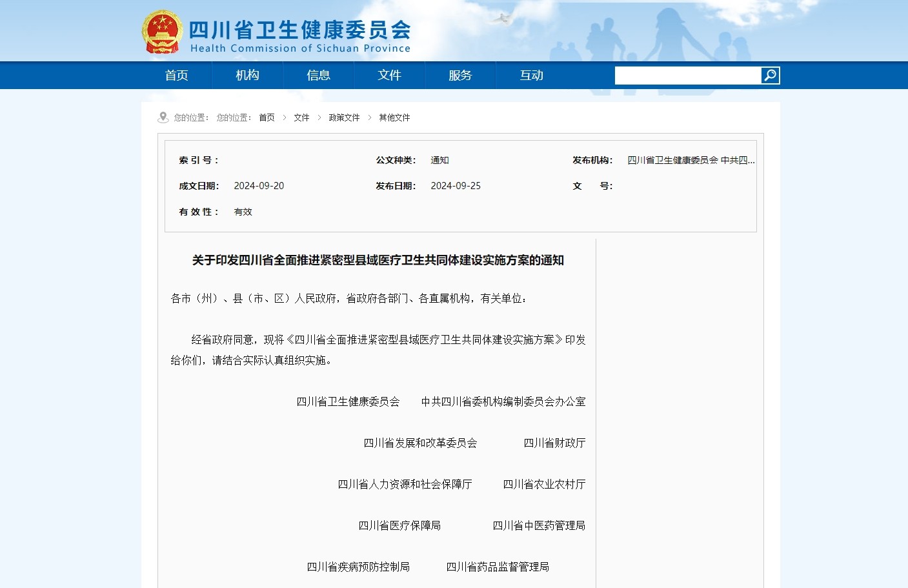Open the 首页 navigation menu
908x588 pixels.
177,76
